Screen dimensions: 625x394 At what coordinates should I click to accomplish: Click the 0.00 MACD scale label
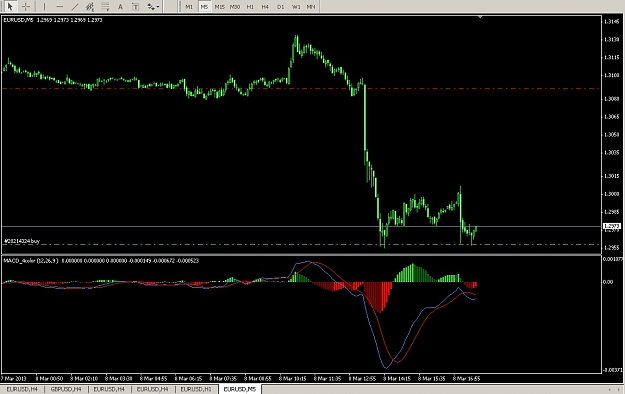click(608, 282)
